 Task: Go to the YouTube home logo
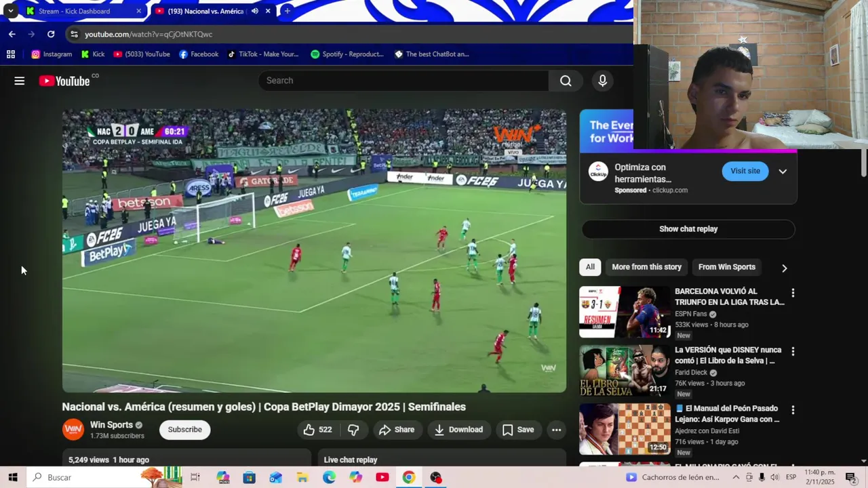[x=64, y=81]
